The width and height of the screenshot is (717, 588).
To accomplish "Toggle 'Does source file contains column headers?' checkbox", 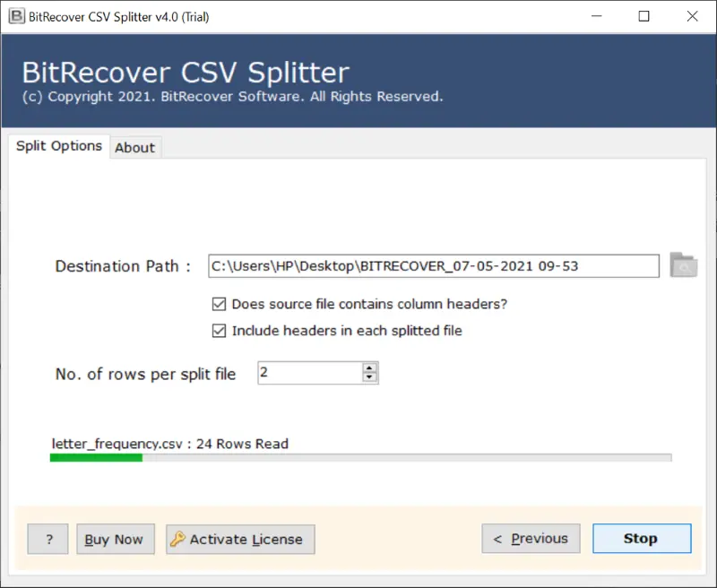I will coord(219,304).
